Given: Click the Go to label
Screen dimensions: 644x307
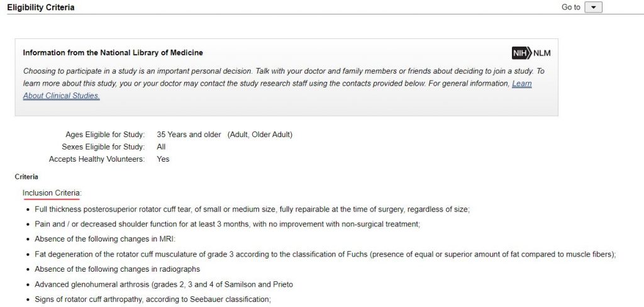Looking at the screenshot, I should pyautogui.click(x=570, y=7).
